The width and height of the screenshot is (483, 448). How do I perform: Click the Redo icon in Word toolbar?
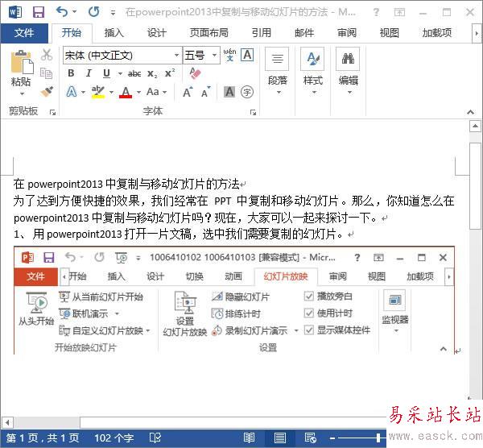93,12
